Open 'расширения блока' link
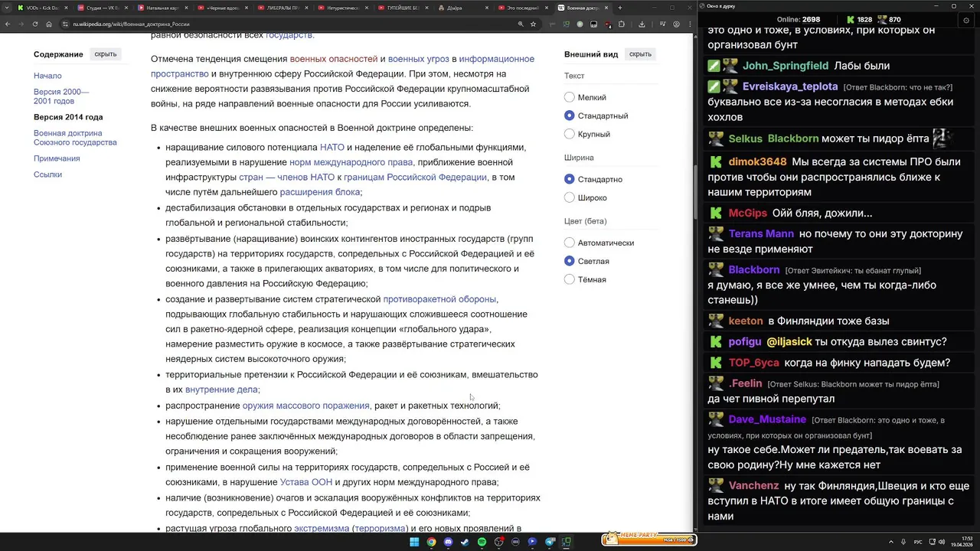The width and height of the screenshot is (980, 551). pyautogui.click(x=320, y=192)
